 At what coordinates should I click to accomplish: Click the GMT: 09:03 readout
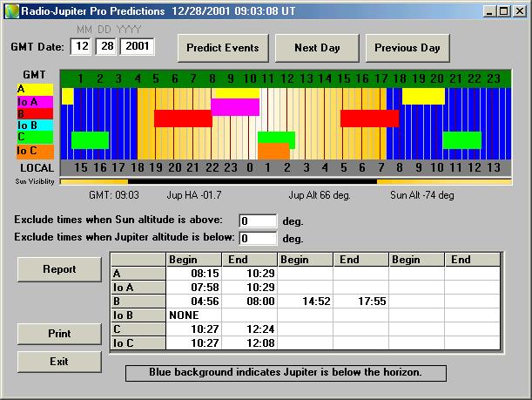click(114, 195)
